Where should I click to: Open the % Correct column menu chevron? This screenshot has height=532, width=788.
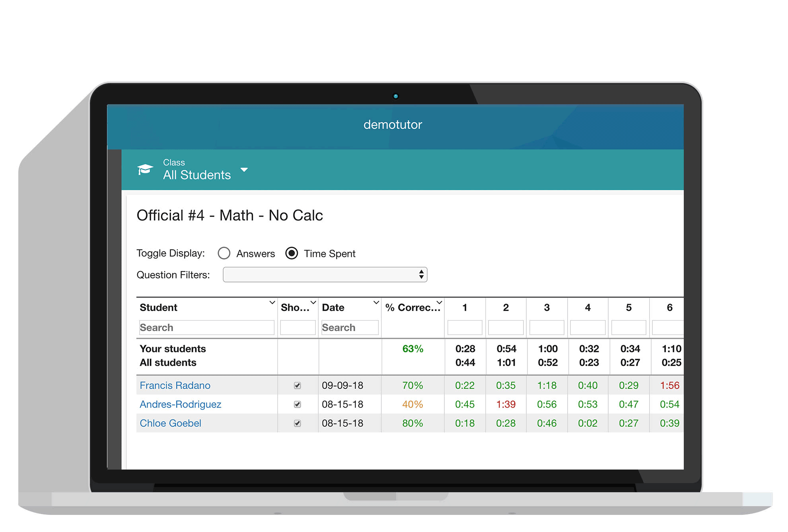[439, 303]
